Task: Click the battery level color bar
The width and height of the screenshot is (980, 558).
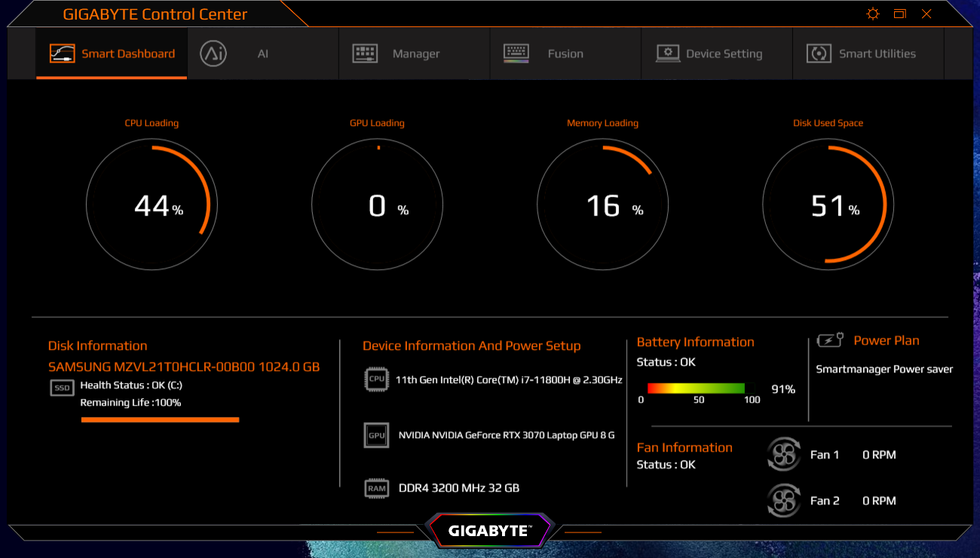Action: point(696,388)
